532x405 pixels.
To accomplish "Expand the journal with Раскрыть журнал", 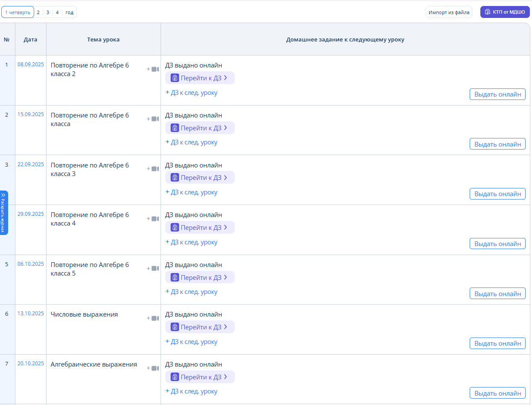I will coord(3,213).
